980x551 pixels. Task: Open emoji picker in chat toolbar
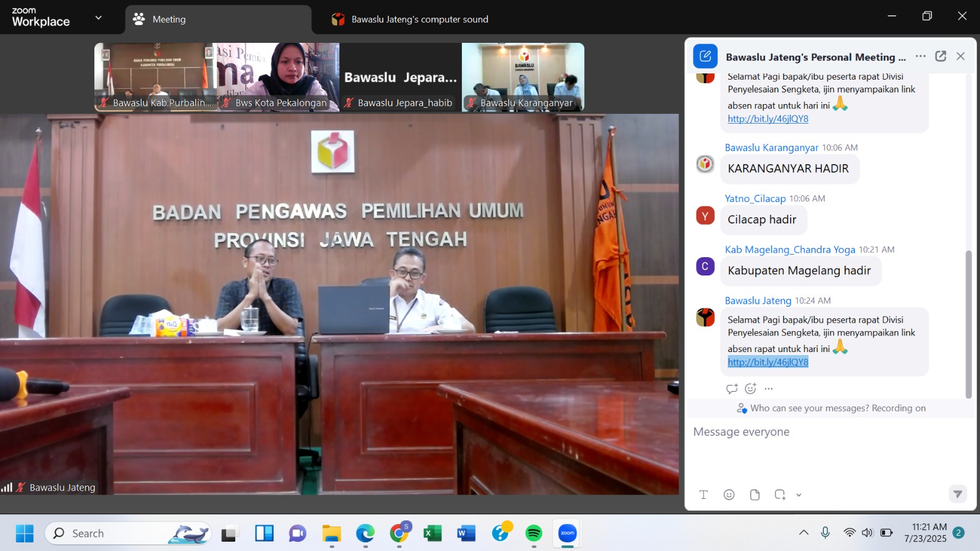coord(729,495)
